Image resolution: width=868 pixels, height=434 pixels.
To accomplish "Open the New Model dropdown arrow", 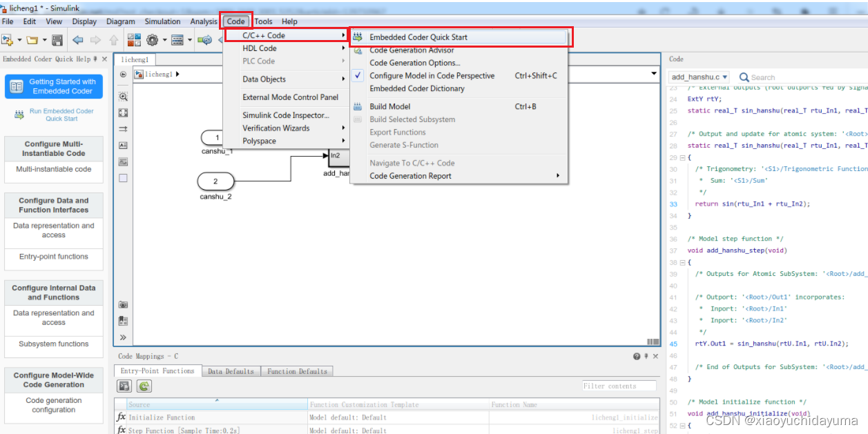I will (x=19, y=40).
